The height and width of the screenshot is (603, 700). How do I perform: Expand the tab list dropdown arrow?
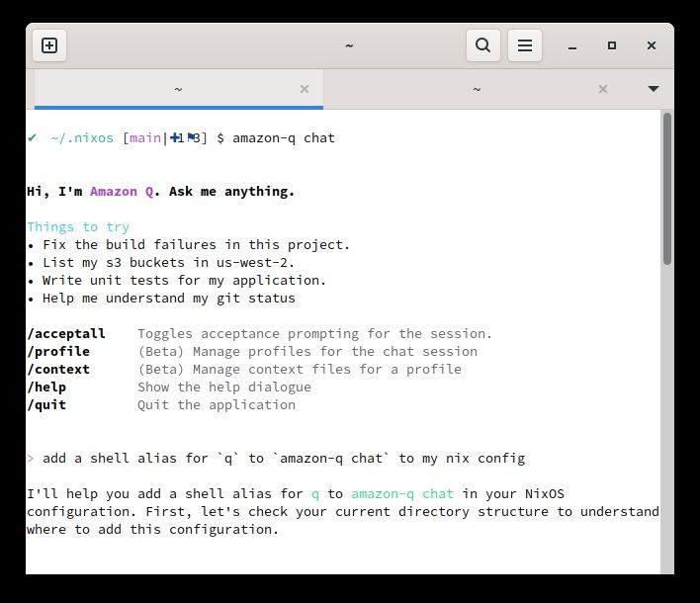(x=654, y=88)
